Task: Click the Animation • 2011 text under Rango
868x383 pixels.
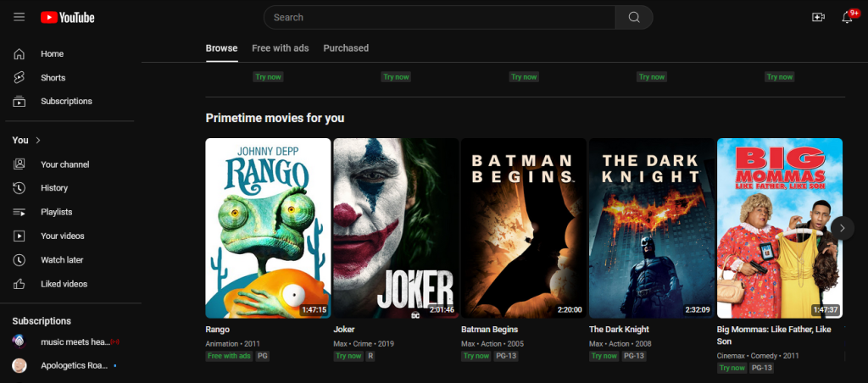Action: pos(232,344)
